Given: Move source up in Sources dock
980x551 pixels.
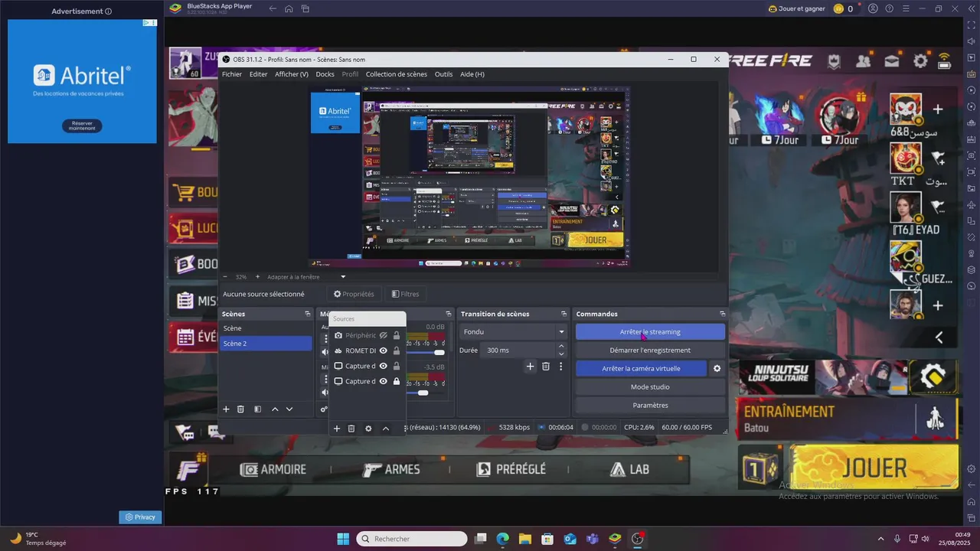Looking at the screenshot, I should 386,429.
